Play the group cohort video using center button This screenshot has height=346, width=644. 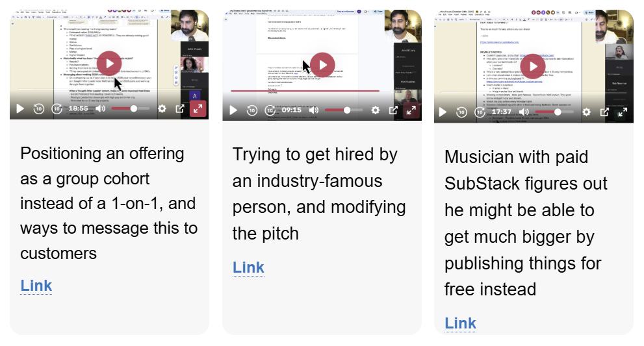pos(109,64)
